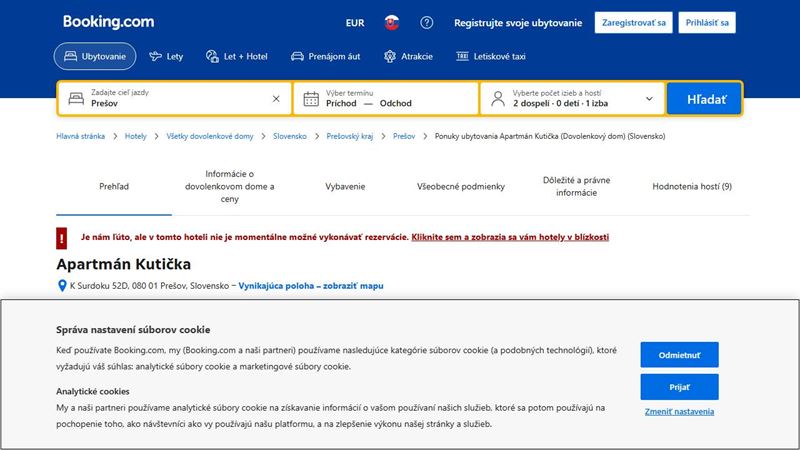Screen dimensions: 800x450
Task: Click the guest person icon
Action: point(498,98)
